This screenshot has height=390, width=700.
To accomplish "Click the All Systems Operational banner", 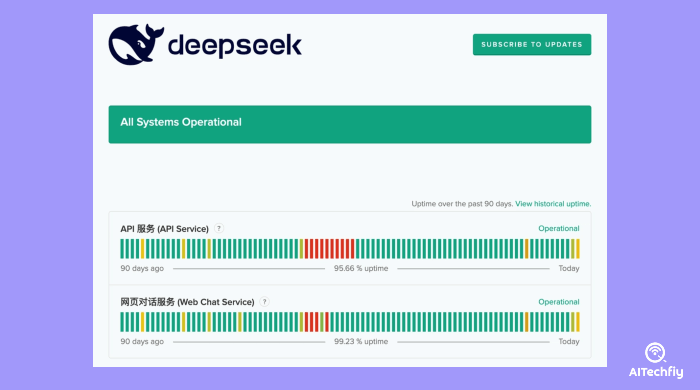I will tap(350, 124).
